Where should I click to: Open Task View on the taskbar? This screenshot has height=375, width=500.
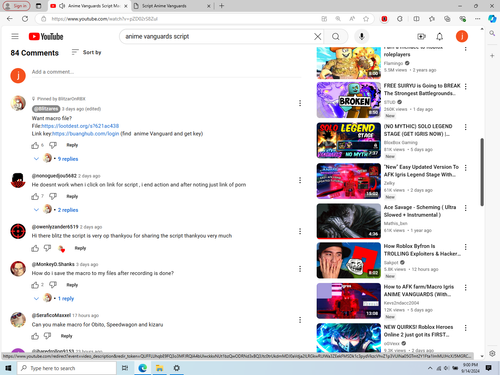(x=125, y=368)
